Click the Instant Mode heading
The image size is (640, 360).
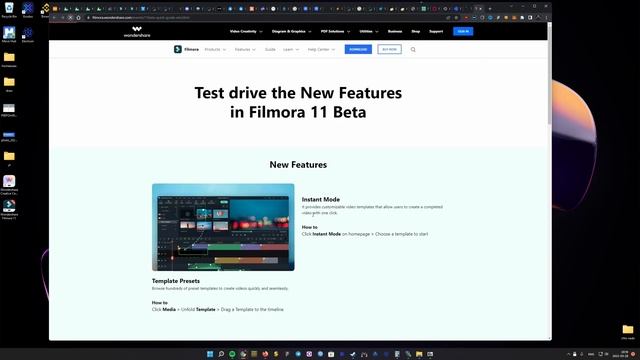[320, 199]
